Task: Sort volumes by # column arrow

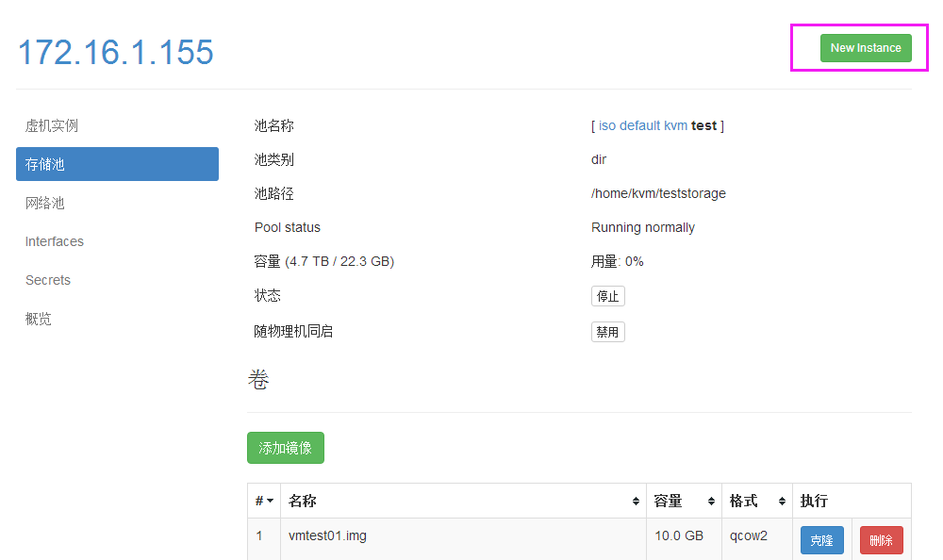Action: [x=270, y=501]
